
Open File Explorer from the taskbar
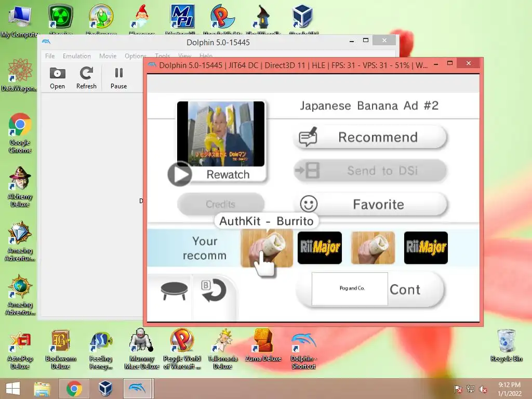point(42,389)
